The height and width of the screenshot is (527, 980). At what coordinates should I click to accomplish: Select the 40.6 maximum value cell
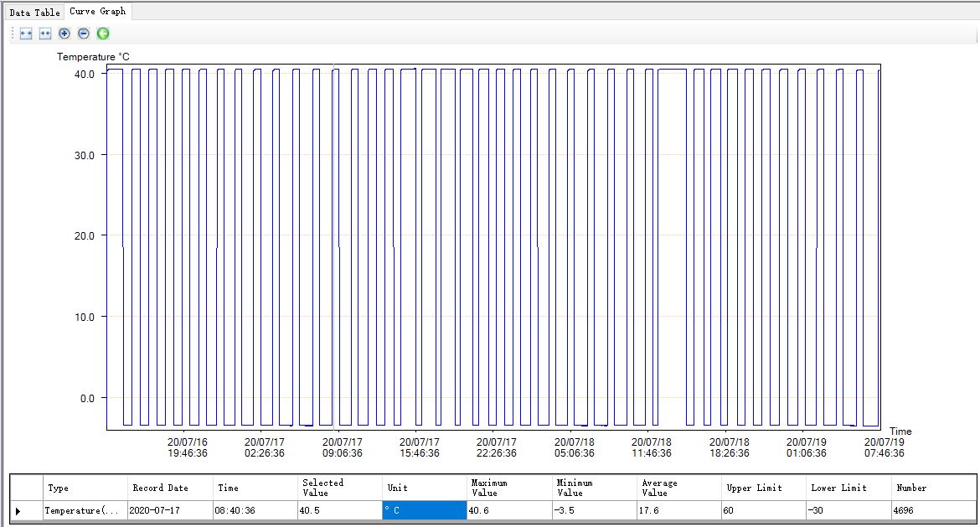pos(509,511)
